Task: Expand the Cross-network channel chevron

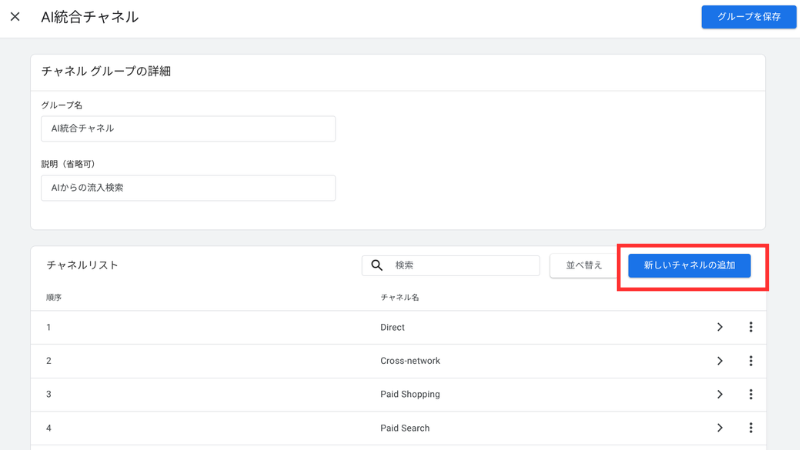Action: tap(719, 361)
